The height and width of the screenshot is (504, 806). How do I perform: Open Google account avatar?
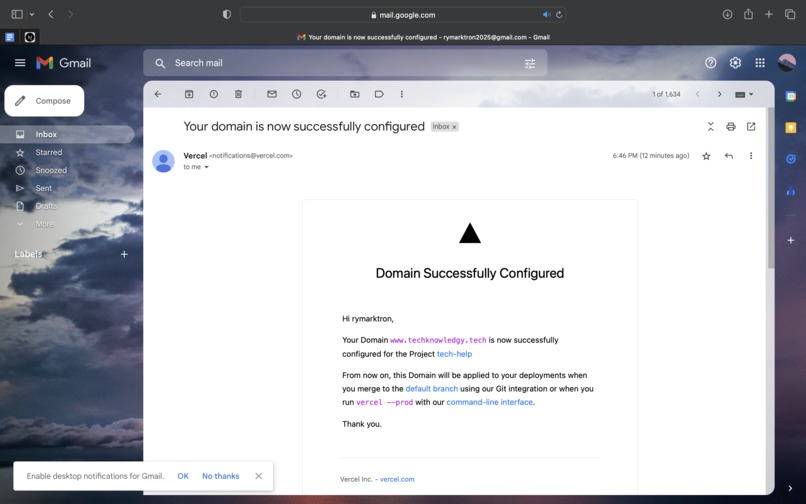(786, 63)
